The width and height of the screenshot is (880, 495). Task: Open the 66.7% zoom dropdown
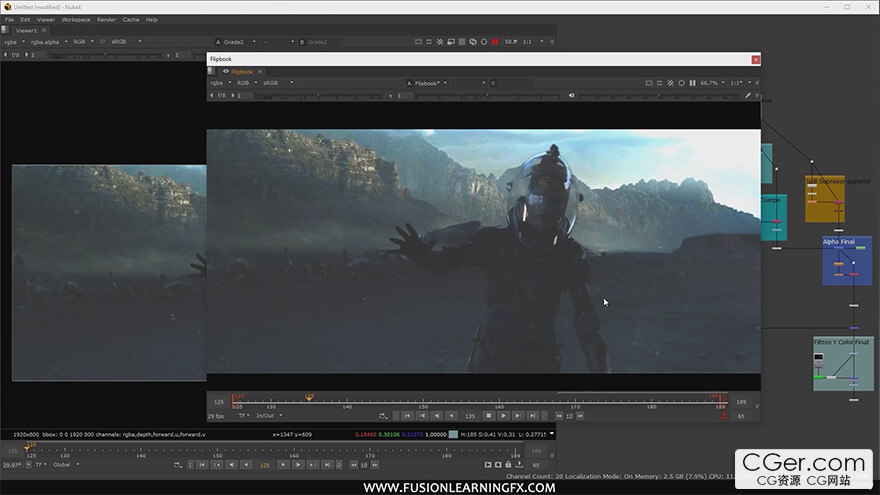tap(712, 83)
